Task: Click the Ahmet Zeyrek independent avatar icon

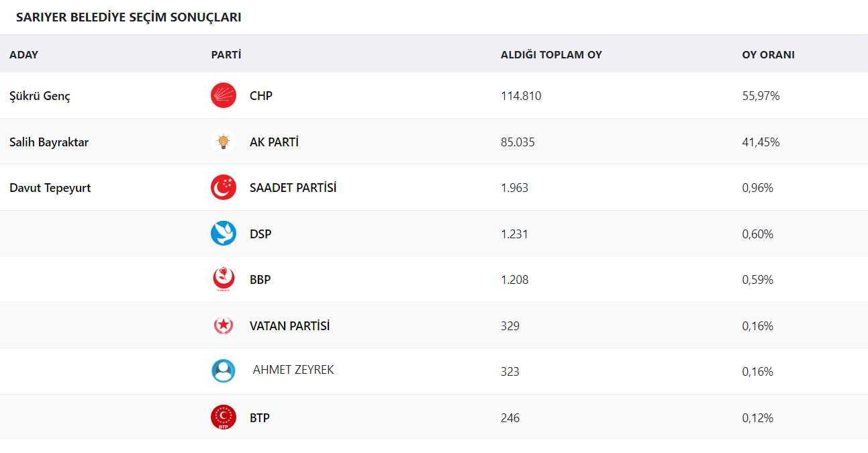Action: tap(224, 371)
